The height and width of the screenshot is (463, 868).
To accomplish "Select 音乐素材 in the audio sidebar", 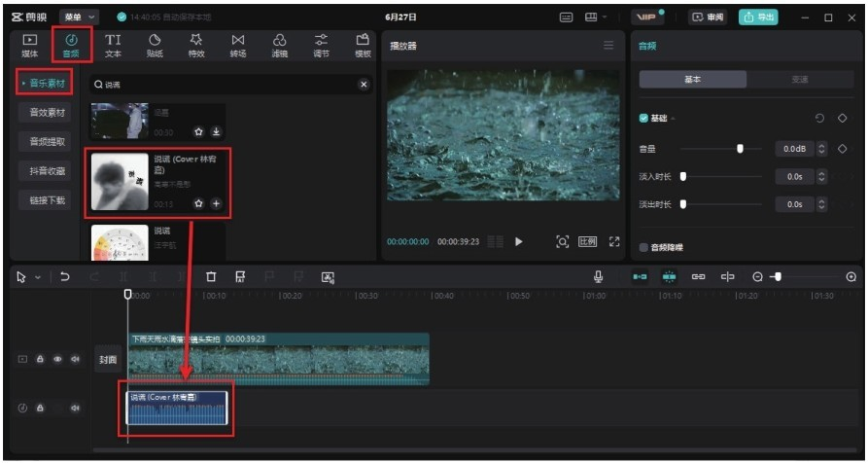I will 46,84.
